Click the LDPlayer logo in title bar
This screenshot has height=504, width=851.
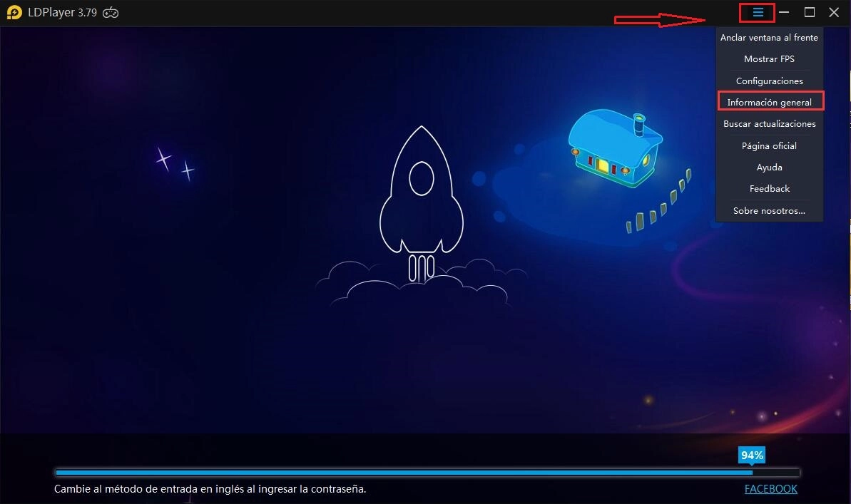[x=14, y=12]
